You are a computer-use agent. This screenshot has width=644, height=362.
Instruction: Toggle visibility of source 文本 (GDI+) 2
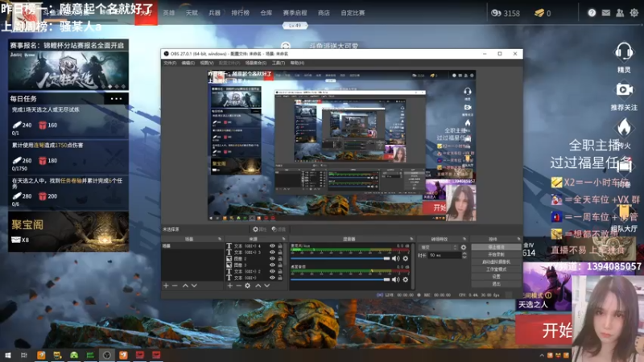click(x=272, y=271)
